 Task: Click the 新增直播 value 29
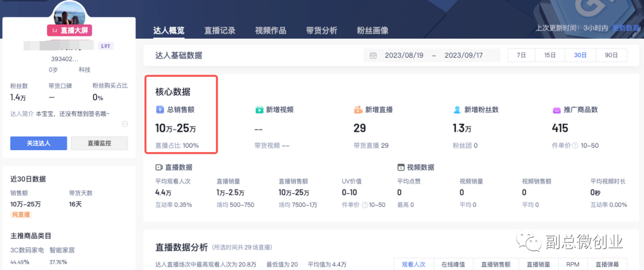point(360,128)
